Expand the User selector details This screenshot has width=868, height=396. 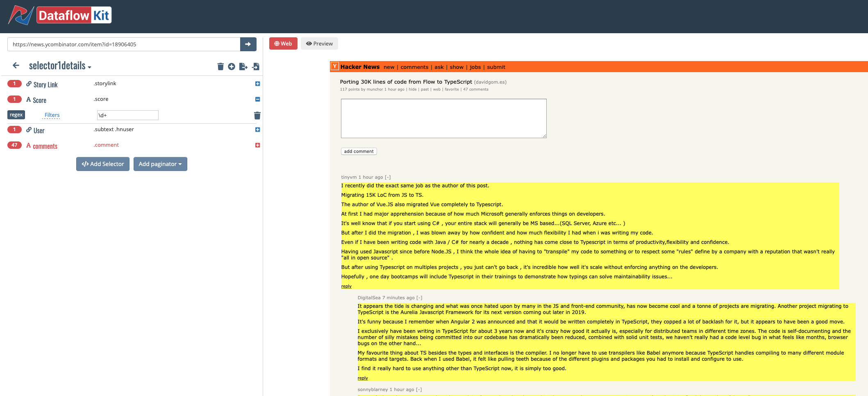tap(258, 130)
